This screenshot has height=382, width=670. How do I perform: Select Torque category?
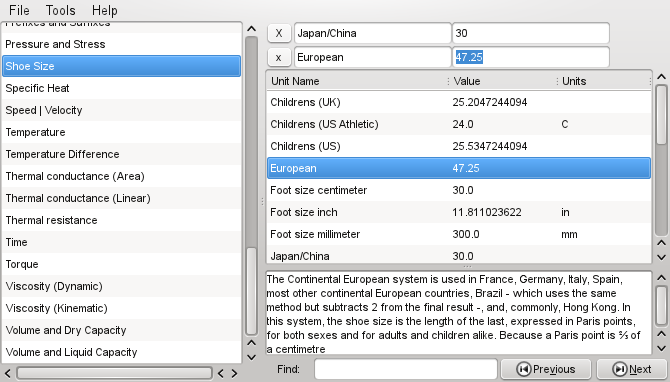(x=121, y=264)
